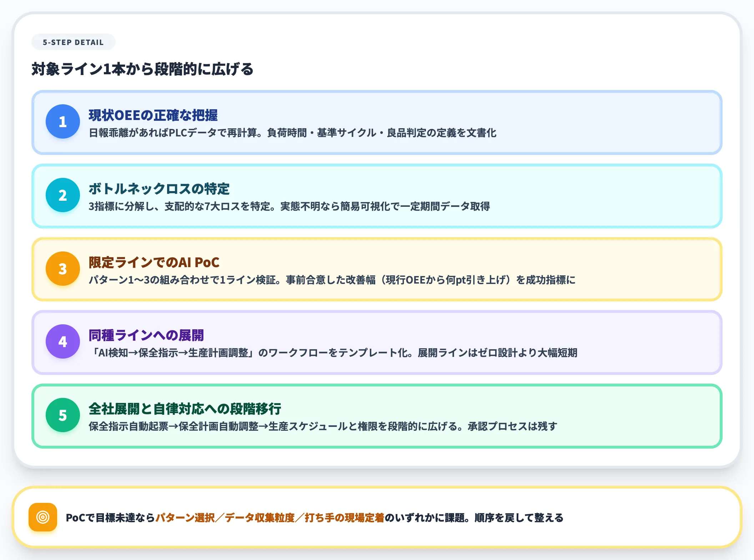The width and height of the screenshot is (754, 560).
Task: Click the orange target icon in the footer note
Action: coord(43,517)
